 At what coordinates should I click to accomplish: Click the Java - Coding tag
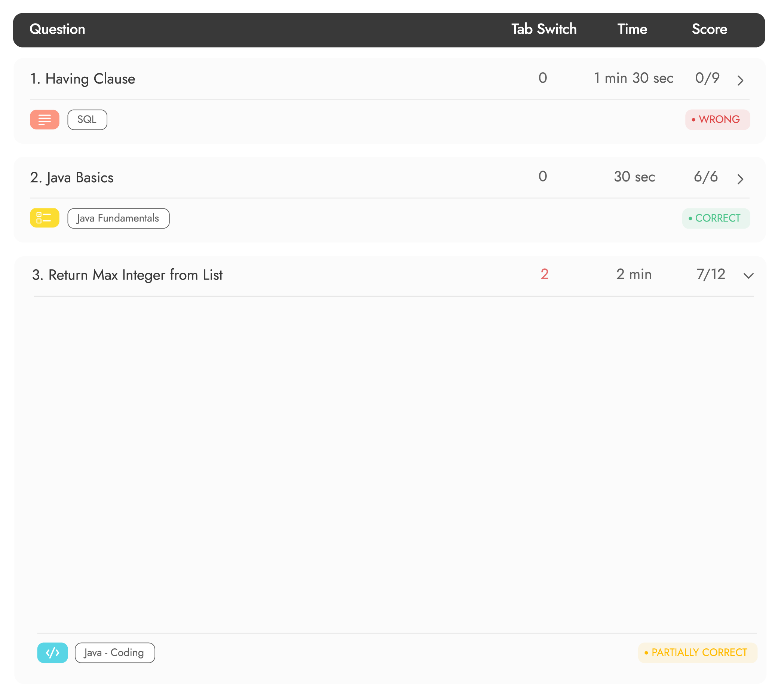[x=114, y=653]
